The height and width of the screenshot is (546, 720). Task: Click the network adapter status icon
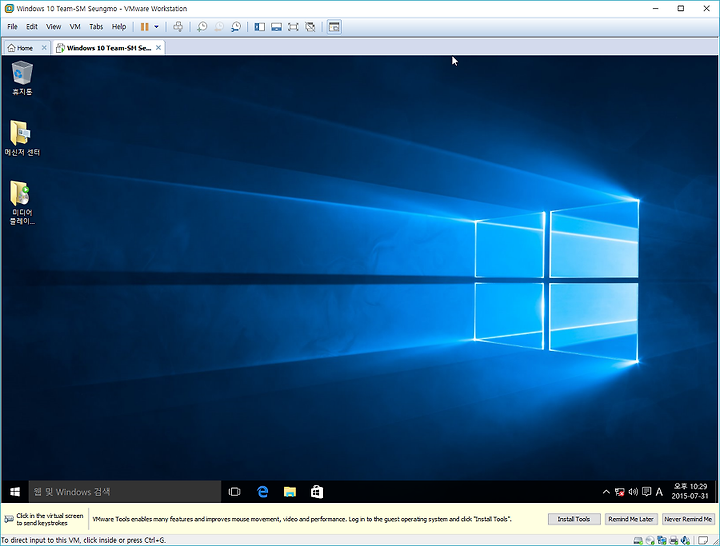[x=662, y=540]
